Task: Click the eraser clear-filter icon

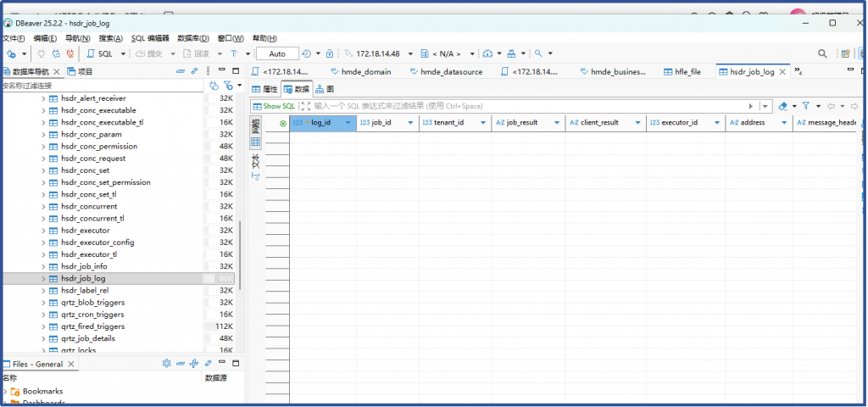Action: tap(782, 106)
